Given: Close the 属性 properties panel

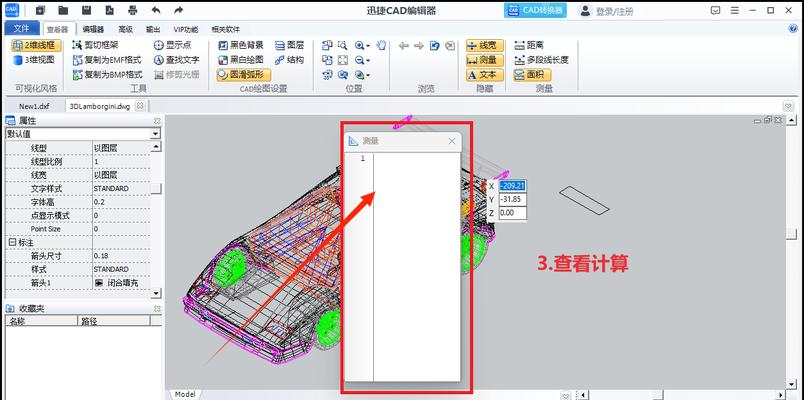Looking at the screenshot, I should [157, 121].
